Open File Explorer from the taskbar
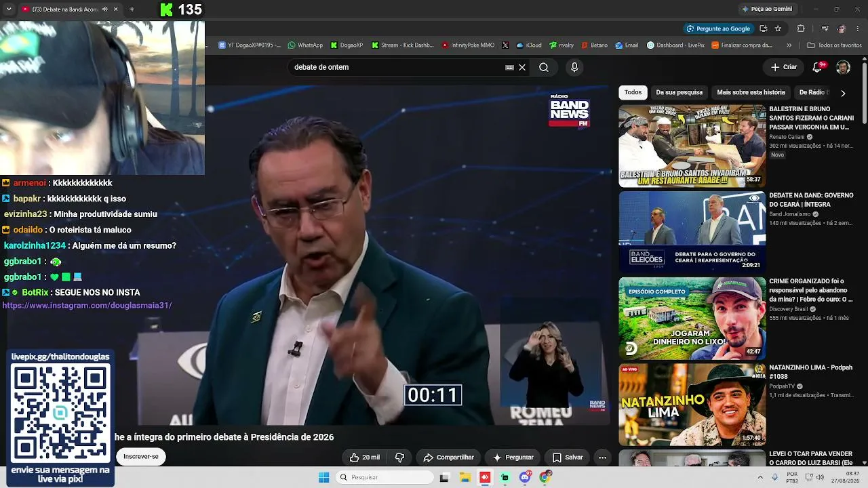This screenshot has width=868, height=488. 465,477
